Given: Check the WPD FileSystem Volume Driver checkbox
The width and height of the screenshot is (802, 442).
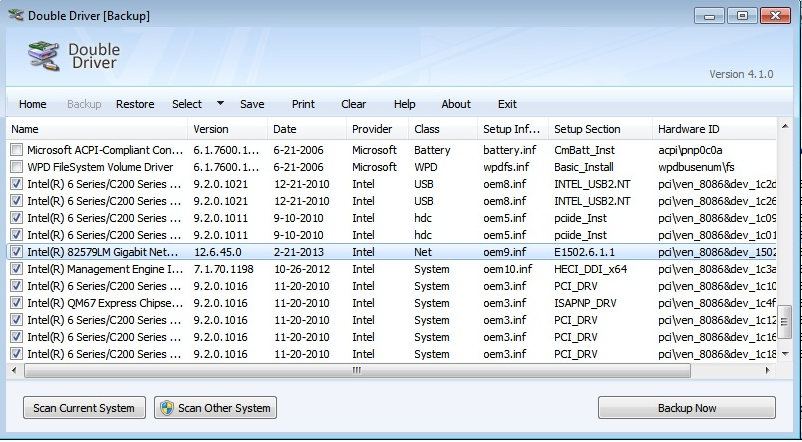Looking at the screenshot, I should [x=16, y=167].
